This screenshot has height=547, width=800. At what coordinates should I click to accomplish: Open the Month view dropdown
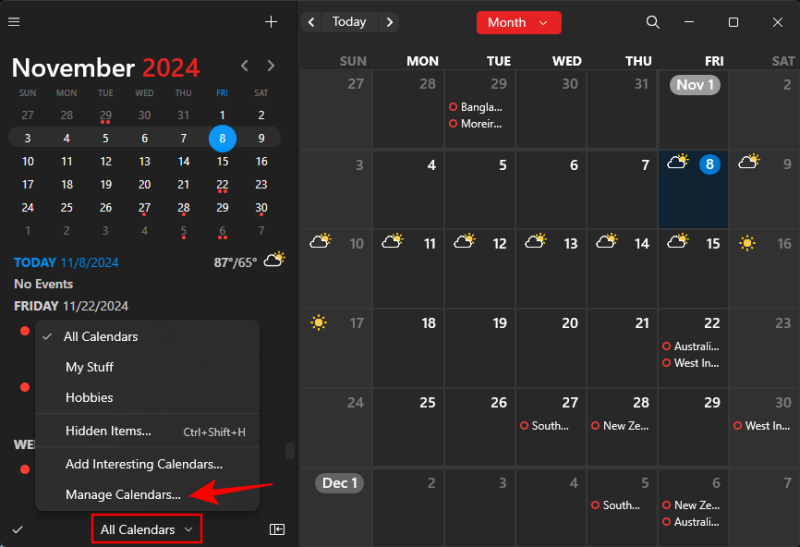pos(518,22)
